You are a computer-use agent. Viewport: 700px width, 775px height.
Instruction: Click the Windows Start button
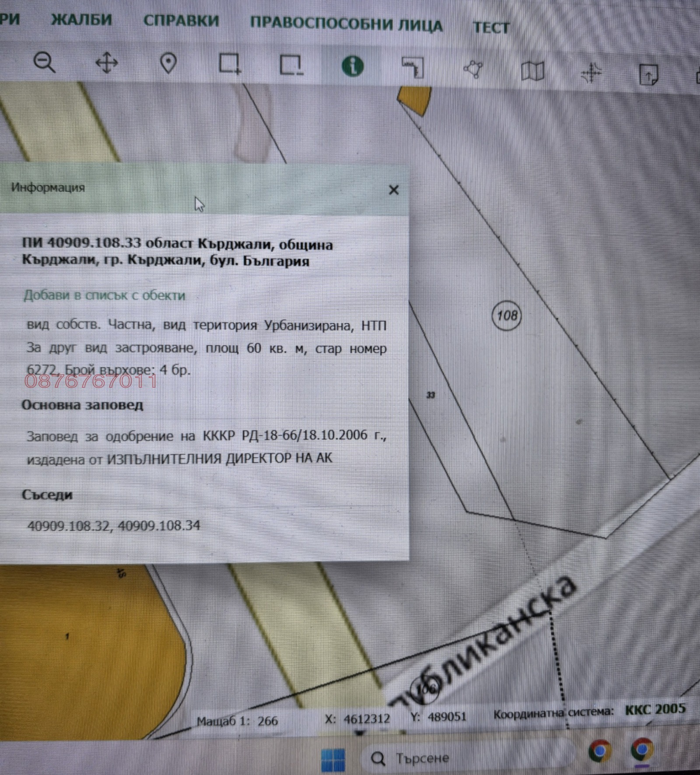(x=333, y=759)
